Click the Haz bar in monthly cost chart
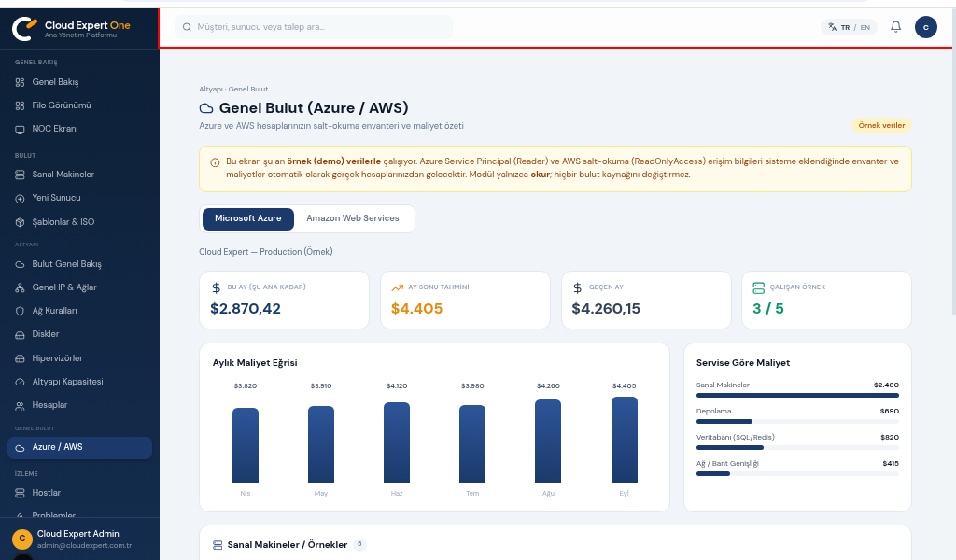The height and width of the screenshot is (560, 956). pos(397,443)
